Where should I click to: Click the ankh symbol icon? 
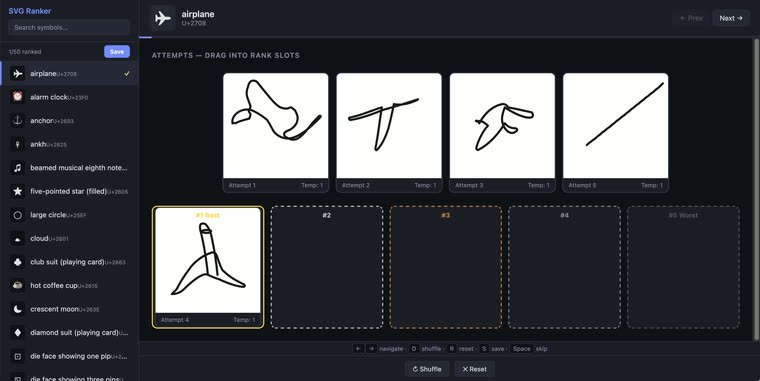pyautogui.click(x=17, y=144)
